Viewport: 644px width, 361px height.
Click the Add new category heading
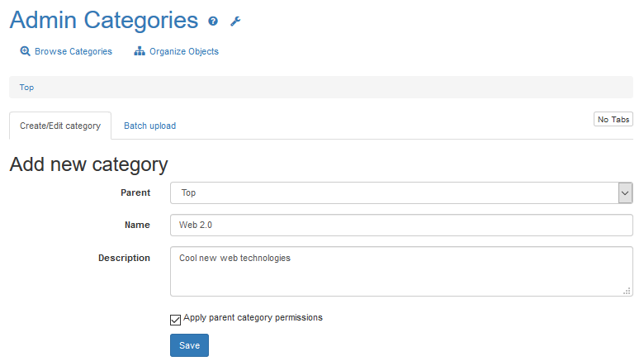click(x=88, y=164)
